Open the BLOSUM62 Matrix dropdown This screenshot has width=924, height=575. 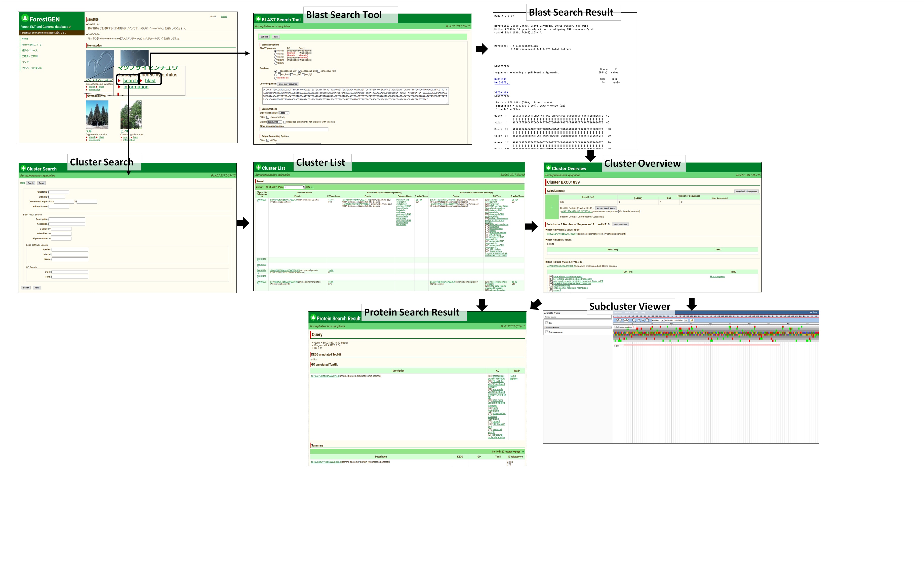click(x=275, y=122)
